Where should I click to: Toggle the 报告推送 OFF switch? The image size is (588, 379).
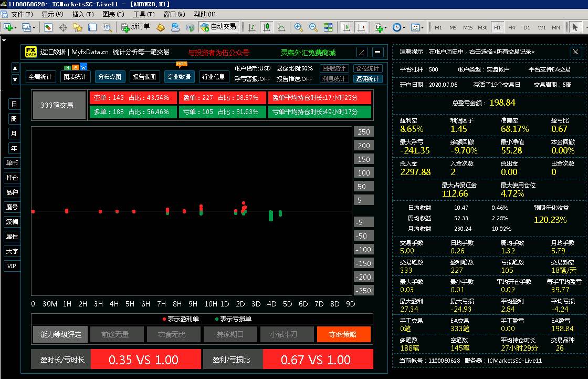(x=295, y=79)
